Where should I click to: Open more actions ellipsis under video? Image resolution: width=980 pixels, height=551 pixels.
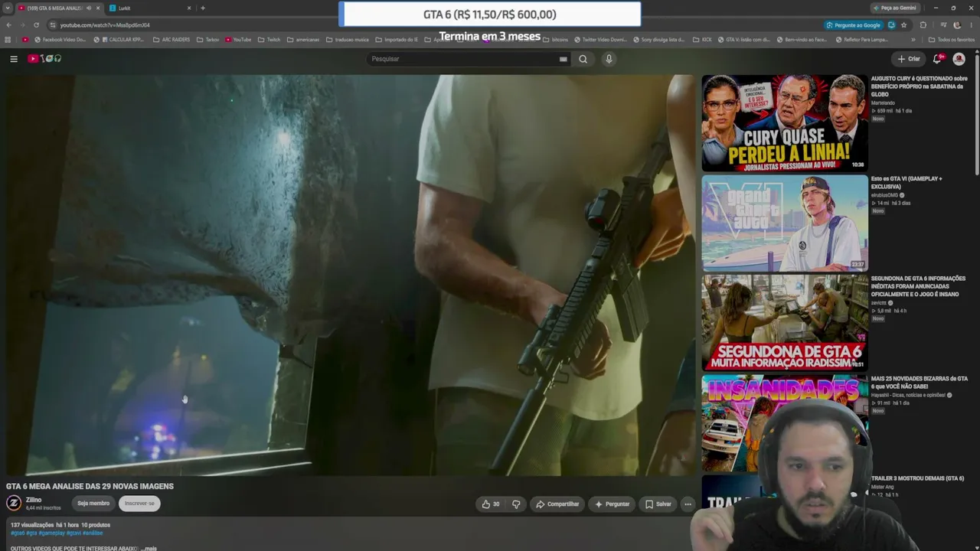(688, 504)
